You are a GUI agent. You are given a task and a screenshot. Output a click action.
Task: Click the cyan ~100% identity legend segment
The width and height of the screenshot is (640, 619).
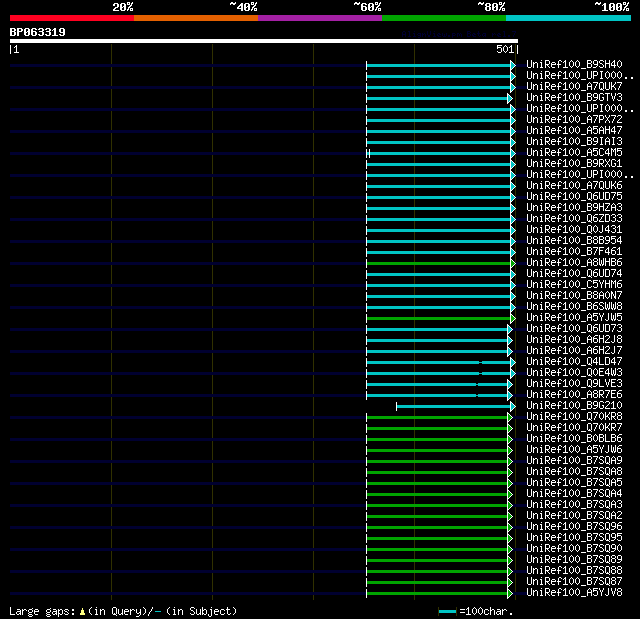tap(568, 18)
